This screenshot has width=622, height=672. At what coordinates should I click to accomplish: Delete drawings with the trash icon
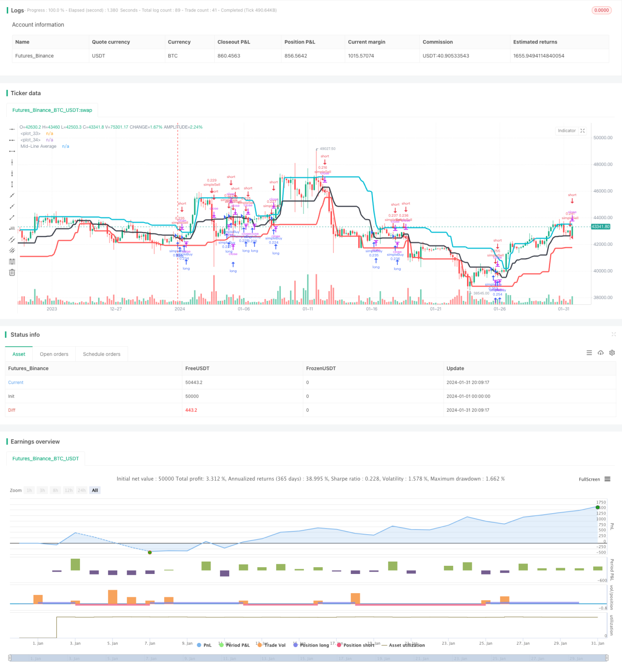pyautogui.click(x=12, y=273)
